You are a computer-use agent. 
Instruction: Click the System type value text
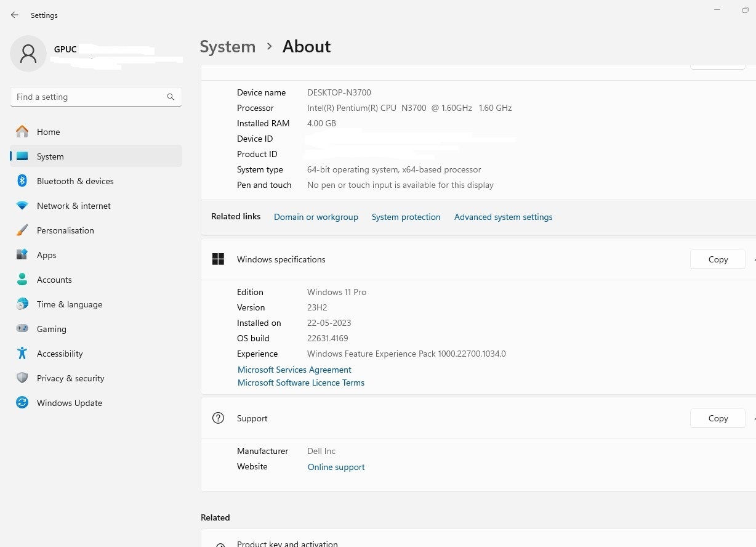pyautogui.click(x=394, y=169)
